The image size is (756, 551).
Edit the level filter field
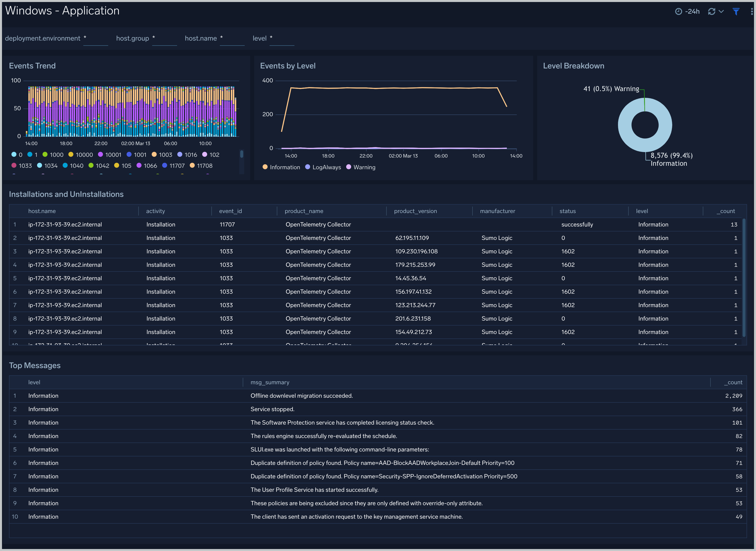(x=282, y=39)
